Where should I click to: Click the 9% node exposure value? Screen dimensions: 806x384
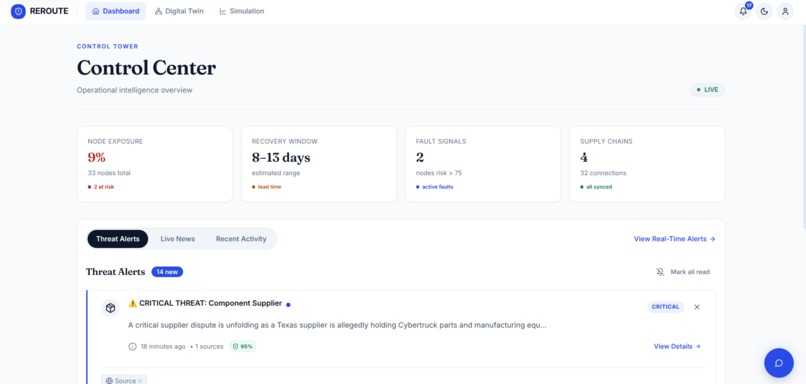[97, 157]
